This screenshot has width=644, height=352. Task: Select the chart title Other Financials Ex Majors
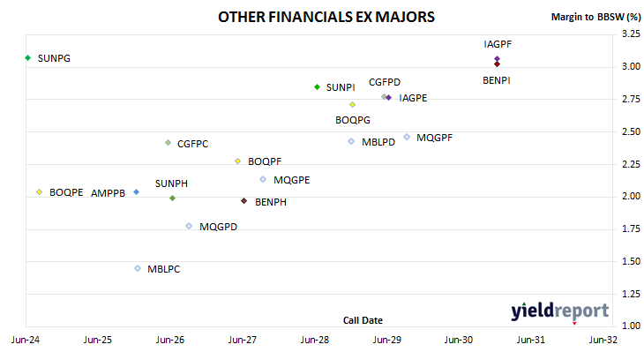tap(326, 17)
